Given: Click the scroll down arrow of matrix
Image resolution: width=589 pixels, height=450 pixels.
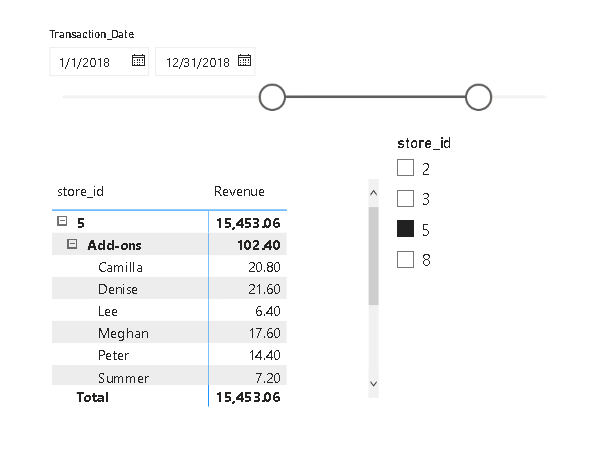Looking at the screenshot, I should [373, 384].
